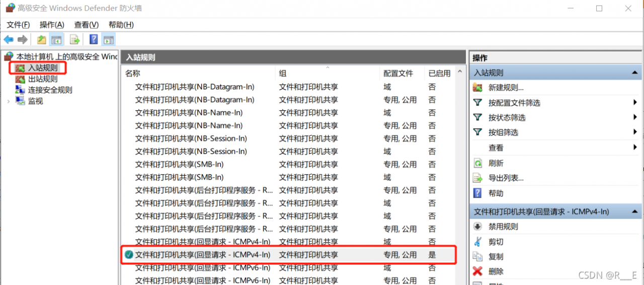Sort by the 组 column header
644x285 pixels.
coord(328,73)
